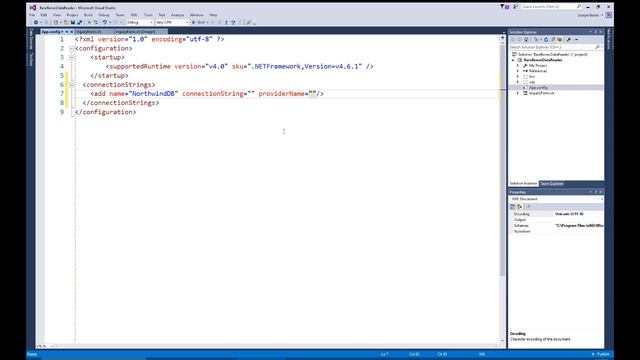Open the XML menu
The height and width of the screenshot is (360, 640).
coord(134,15)
